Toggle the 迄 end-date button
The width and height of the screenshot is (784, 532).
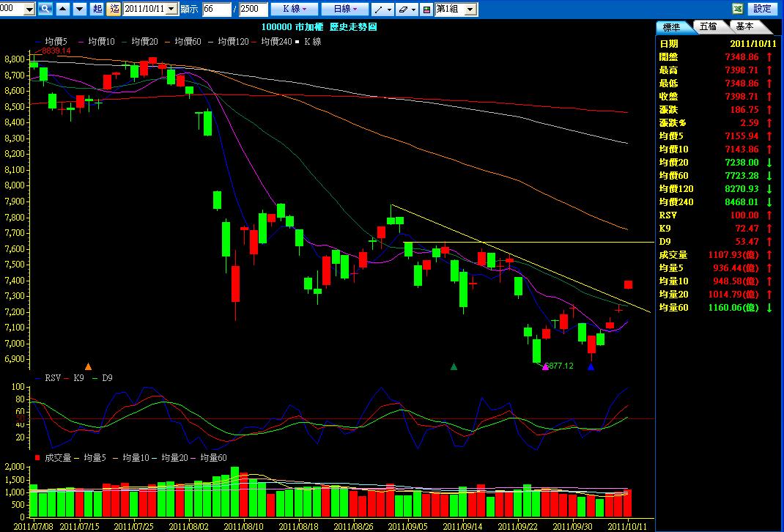(114, 9)
